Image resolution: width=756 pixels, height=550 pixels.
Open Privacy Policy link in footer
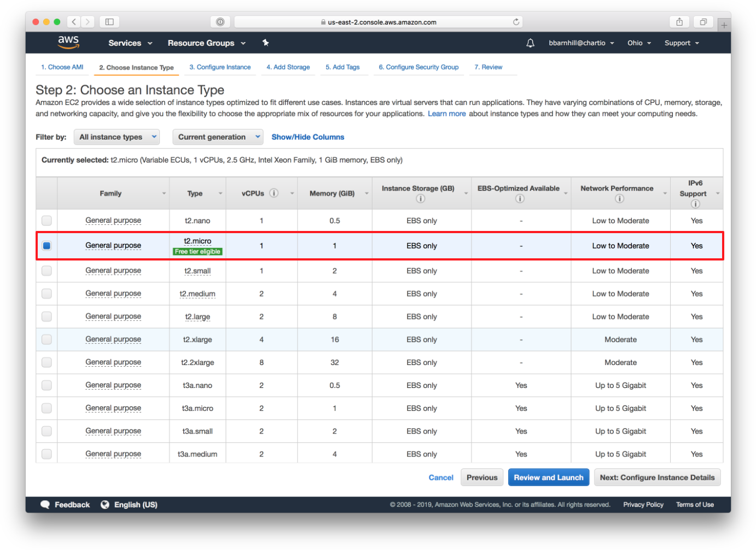tap(643, 505)
